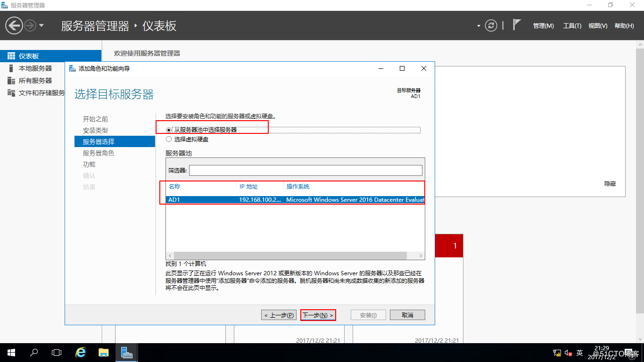Click the horizontal scrollbar of the server pool
The width and height of the screenshot is (644, 362).
coord(290,255)
